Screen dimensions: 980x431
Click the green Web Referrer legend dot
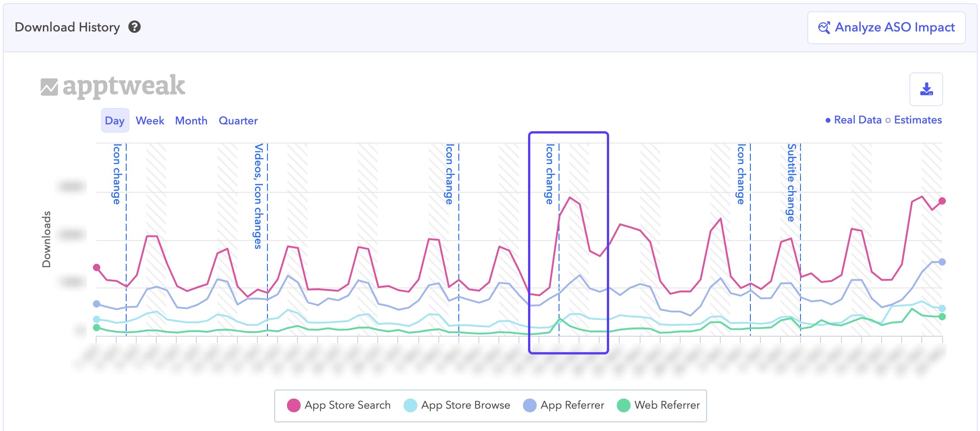pos(623,405)
